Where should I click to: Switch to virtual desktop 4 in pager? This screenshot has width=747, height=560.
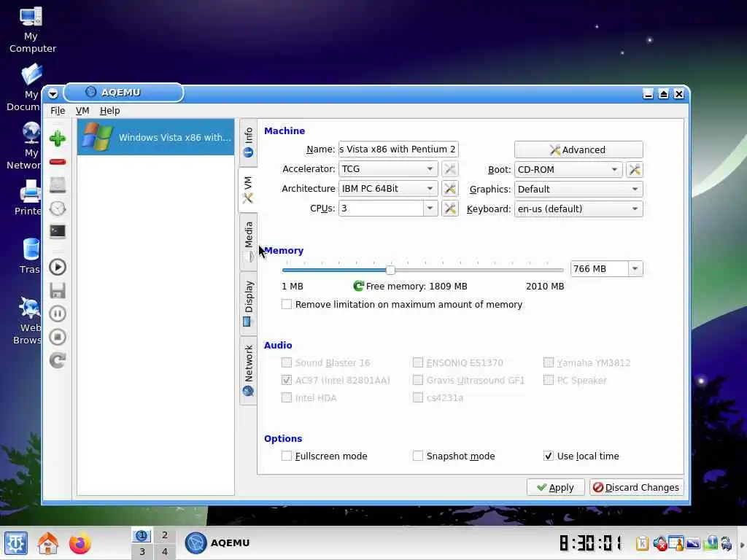coord(165,551)
